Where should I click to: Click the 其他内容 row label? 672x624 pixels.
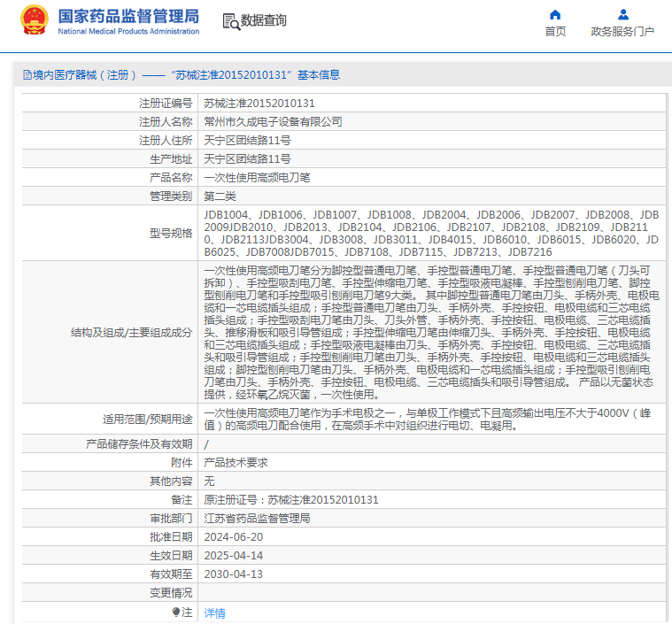click(x=171, y=481)
